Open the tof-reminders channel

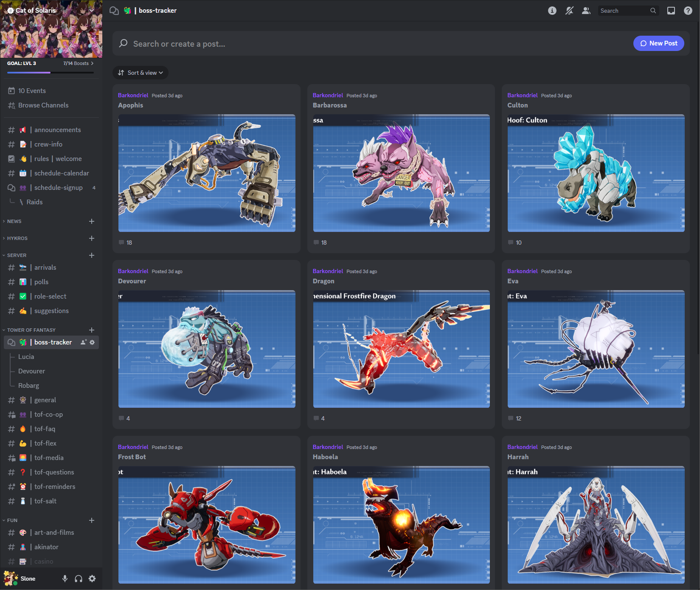point(51,487)
